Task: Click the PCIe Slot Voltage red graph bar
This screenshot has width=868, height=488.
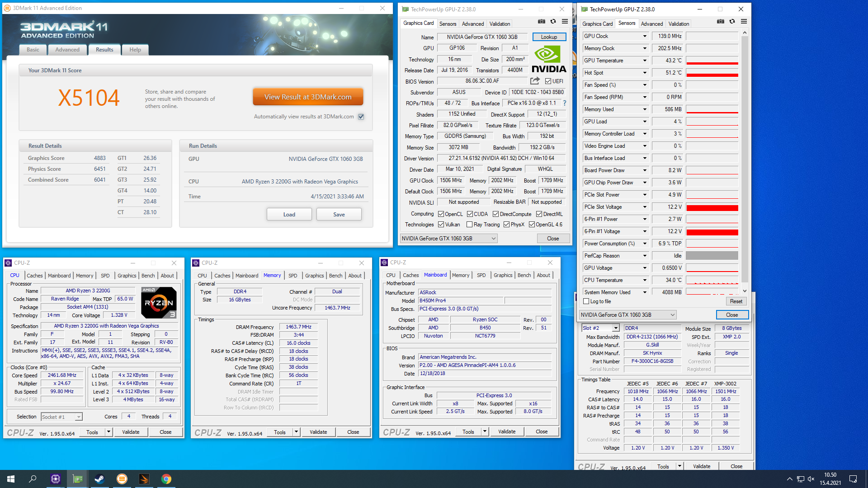Action: [x=712, y=207]
